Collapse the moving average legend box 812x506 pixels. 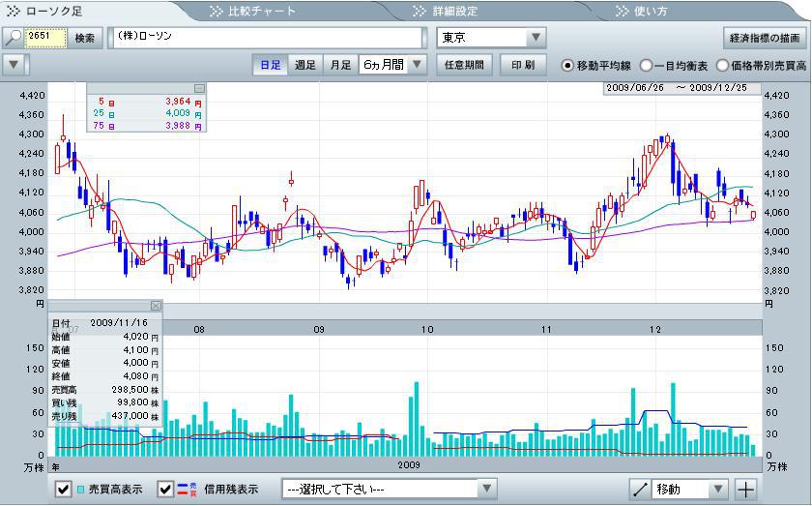(x=199, y=88)
